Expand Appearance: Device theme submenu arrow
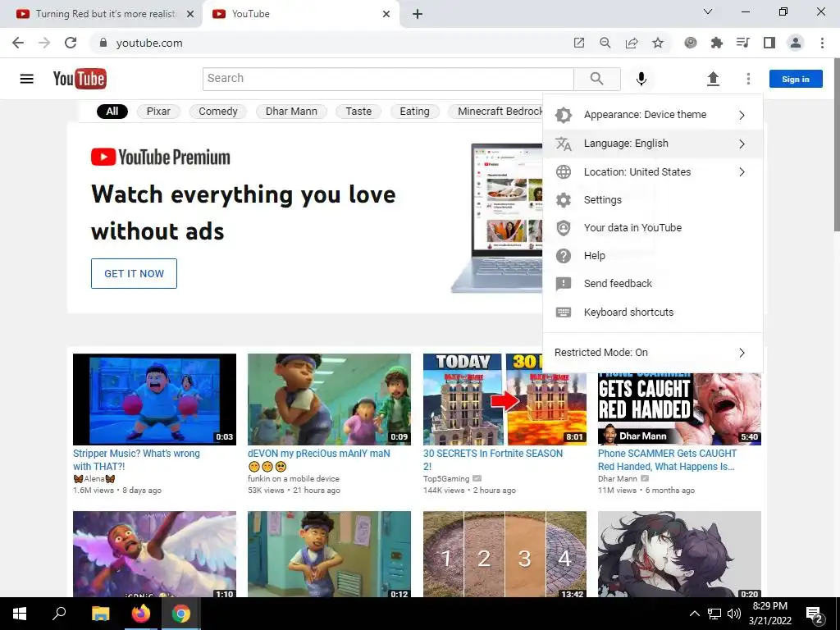Image resolution: width=840 pixels, height=630 pixels. tap(742, 115)
